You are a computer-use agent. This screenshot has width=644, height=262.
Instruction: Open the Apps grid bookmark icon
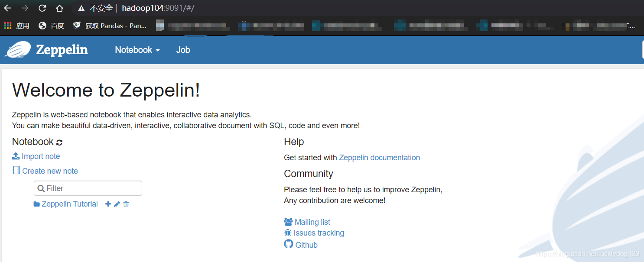8,26
